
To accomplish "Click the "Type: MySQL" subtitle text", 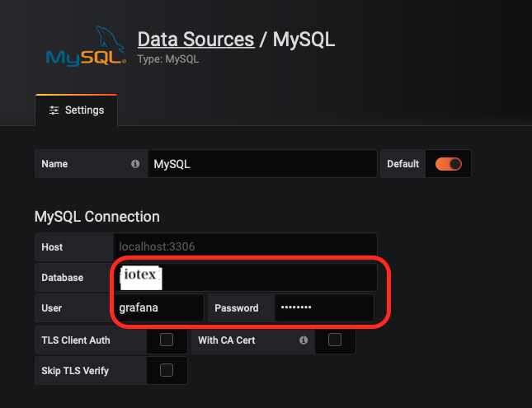I will 168,59.
